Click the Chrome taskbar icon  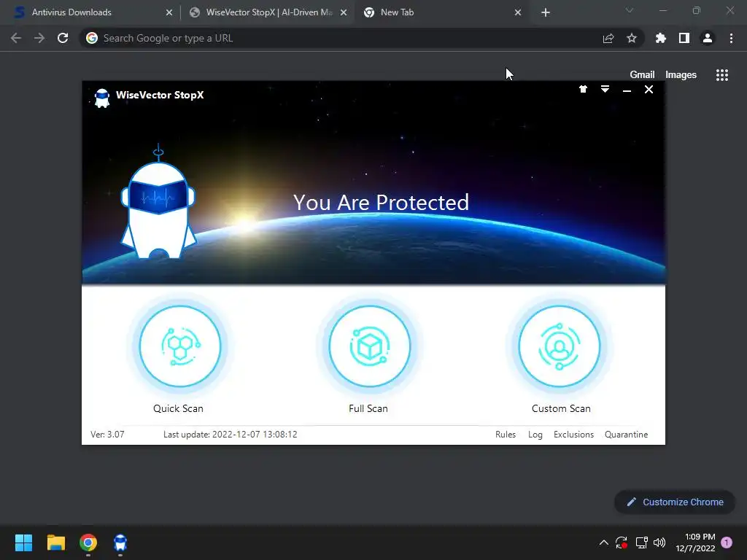coord(88,542)
